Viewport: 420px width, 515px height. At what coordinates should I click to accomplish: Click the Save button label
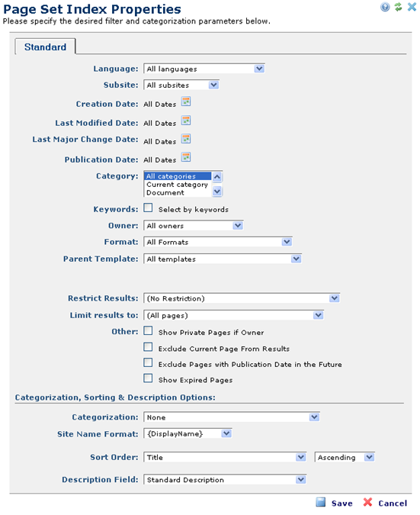tap(342, 504)
